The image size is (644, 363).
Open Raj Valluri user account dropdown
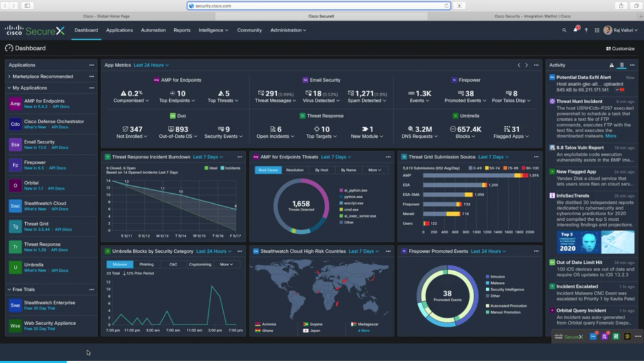click(621, 30)
